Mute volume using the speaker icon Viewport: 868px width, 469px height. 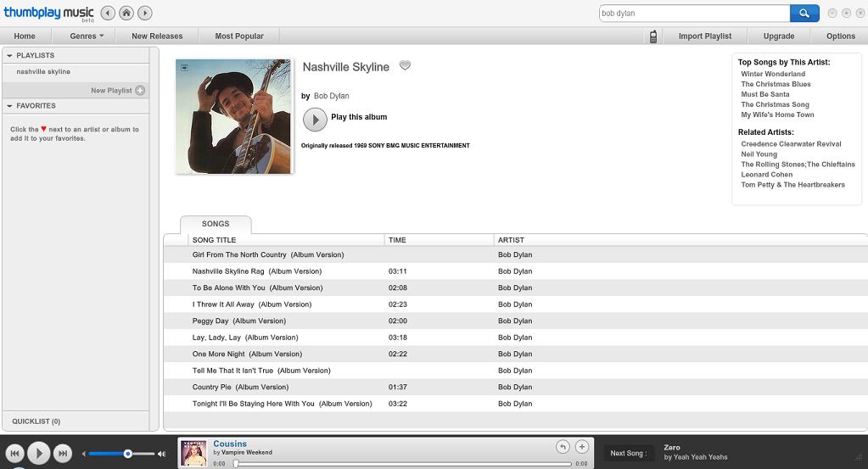(x=85, y=454)
